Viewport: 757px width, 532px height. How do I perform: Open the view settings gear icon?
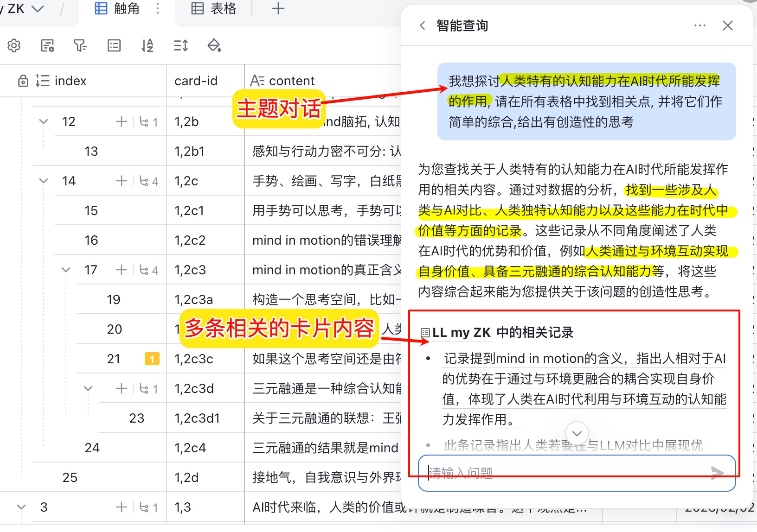(14, 45)
